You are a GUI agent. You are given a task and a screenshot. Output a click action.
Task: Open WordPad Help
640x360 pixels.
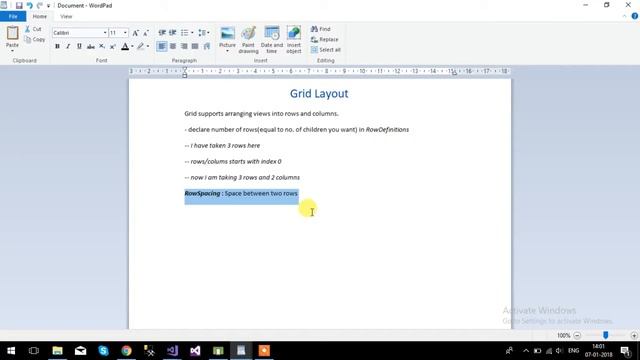pyautogui.click(x=635, y=16)
